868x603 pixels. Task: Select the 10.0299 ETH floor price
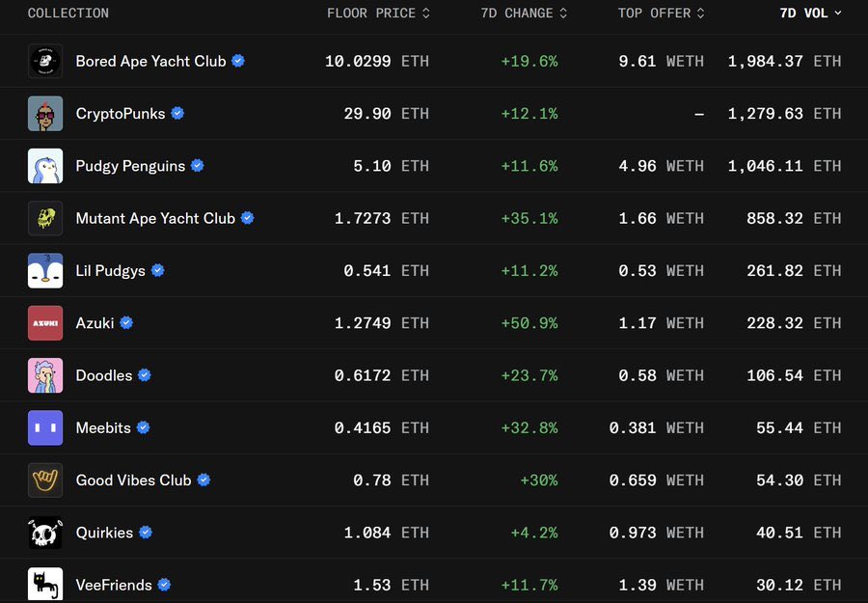click(x=377, y=61)
